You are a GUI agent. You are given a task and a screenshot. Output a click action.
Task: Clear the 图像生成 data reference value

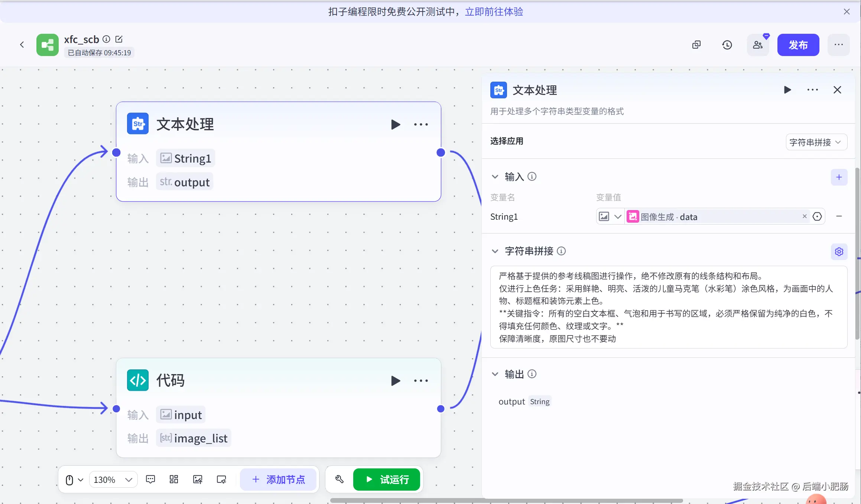click(805, 216)
